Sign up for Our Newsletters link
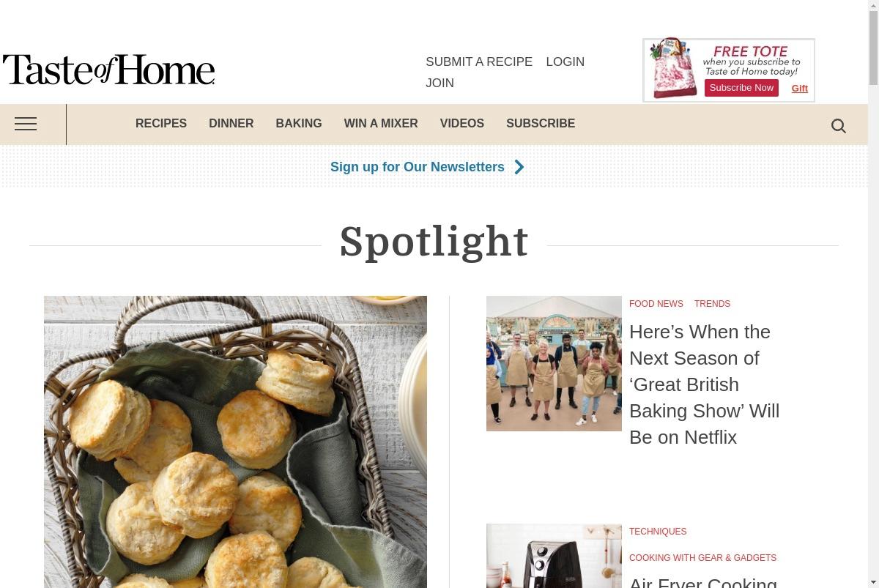This screenshot has height=588, width=879. point(418,167)
